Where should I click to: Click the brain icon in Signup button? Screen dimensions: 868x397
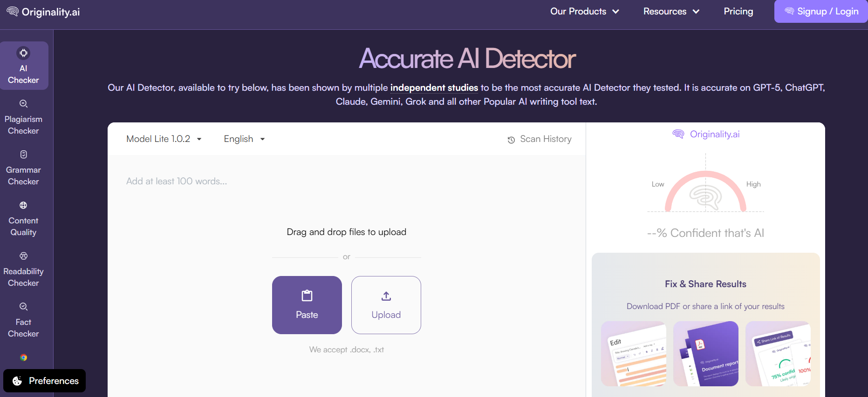coord(789,11)
